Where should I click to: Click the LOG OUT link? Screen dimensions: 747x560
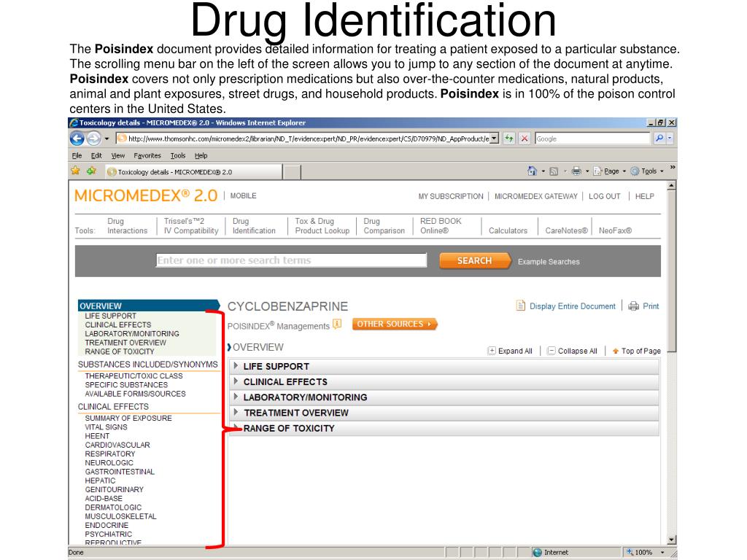click(604, 196)
